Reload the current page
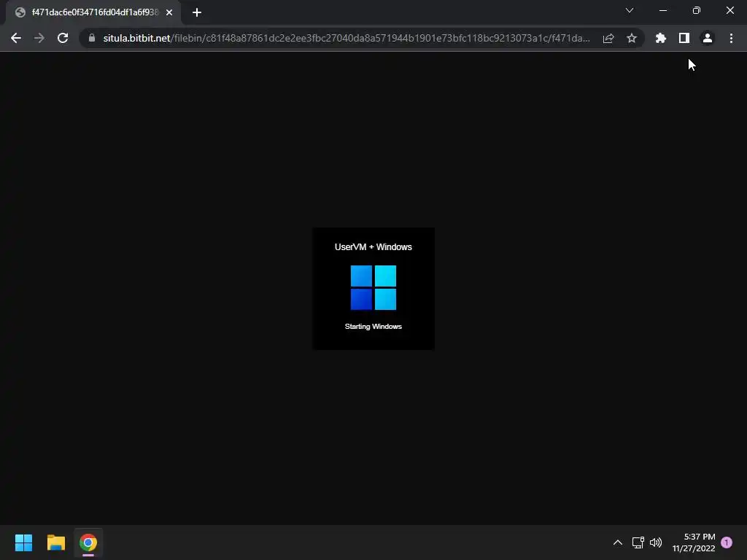This screenshot has width=747, height=560. pyautogui.click(x=63, y=38)
